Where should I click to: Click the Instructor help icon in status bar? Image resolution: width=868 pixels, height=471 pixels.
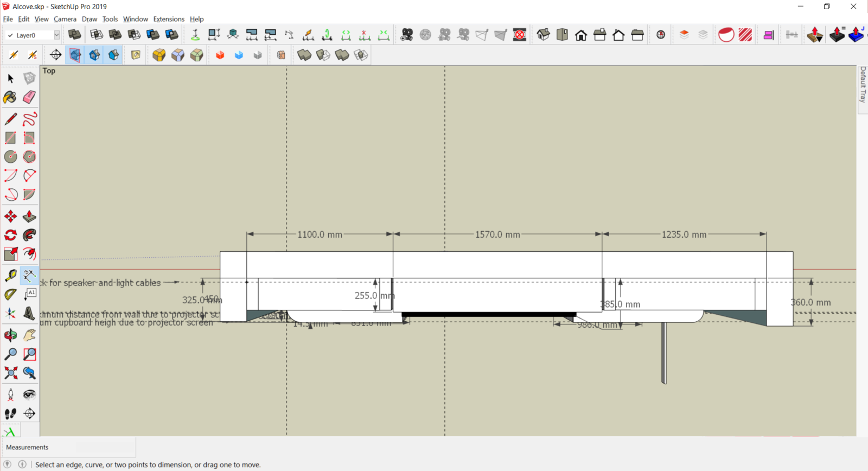(x=22, y=464)
